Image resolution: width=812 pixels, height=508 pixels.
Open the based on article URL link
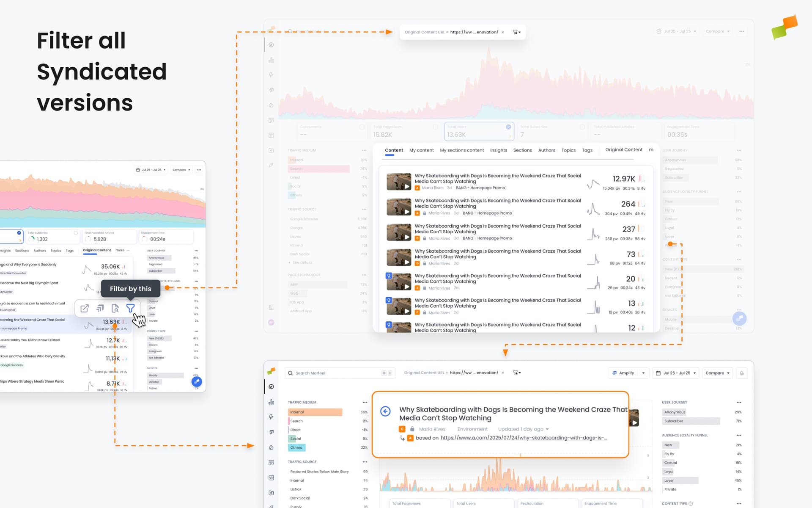(x=524, y=438)
